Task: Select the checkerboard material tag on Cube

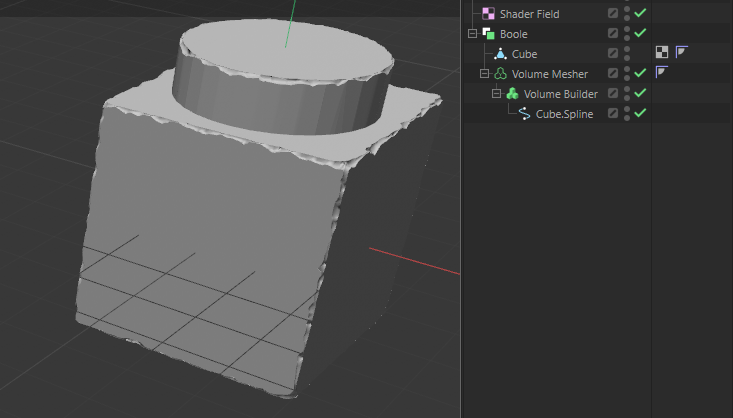Action: click(662, 53)
